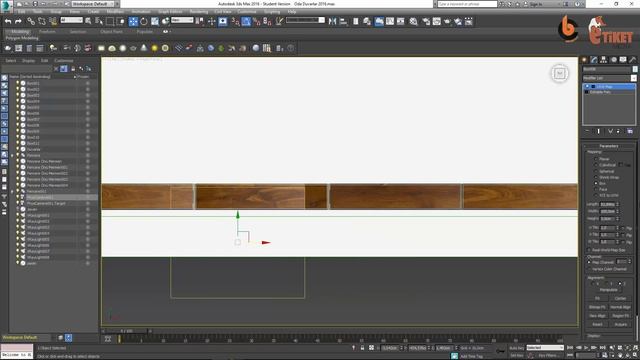Click the Bitmap Fit button
This screenshot has height=360, width=640.
(x=597, y=307)
